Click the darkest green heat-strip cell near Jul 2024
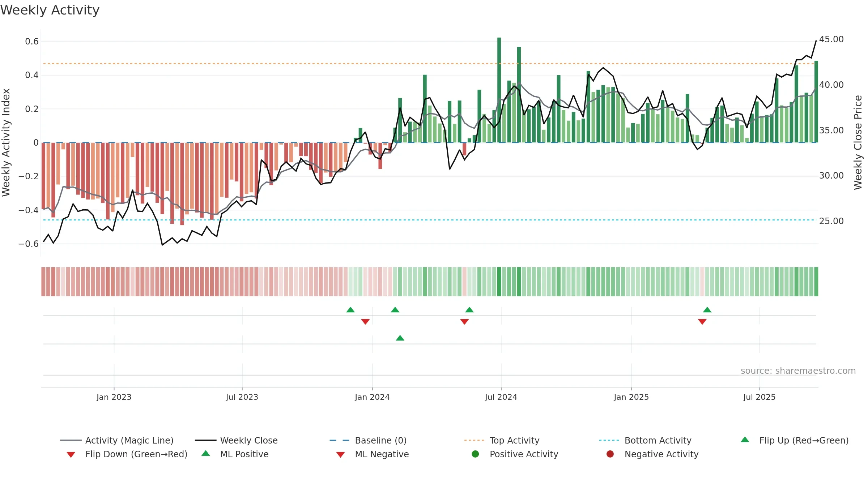 tap(499, 282)
